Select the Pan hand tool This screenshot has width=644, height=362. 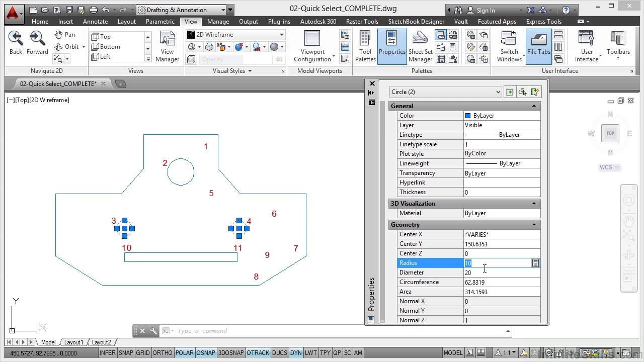tap(65, 34)
